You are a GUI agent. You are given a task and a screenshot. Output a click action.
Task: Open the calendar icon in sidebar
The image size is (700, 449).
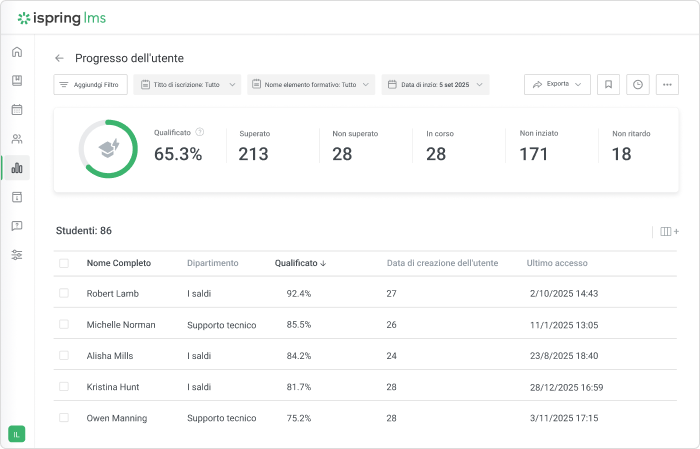[17, 110]
